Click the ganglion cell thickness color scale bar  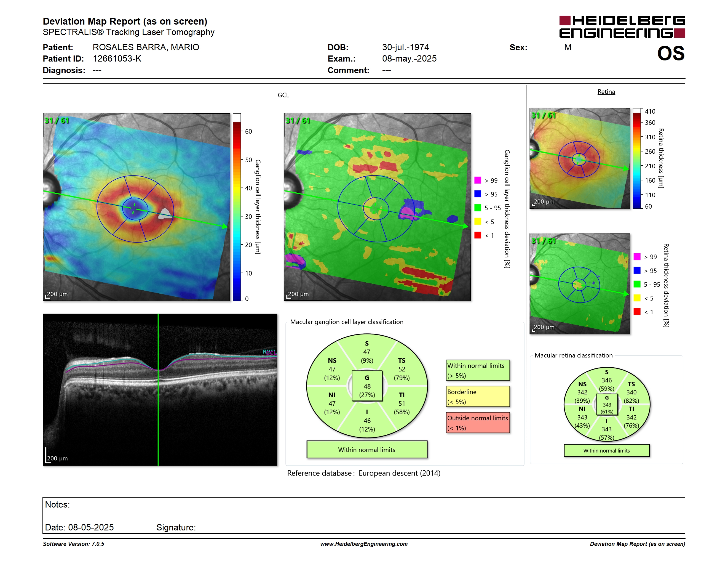click(x=237, y=207)
